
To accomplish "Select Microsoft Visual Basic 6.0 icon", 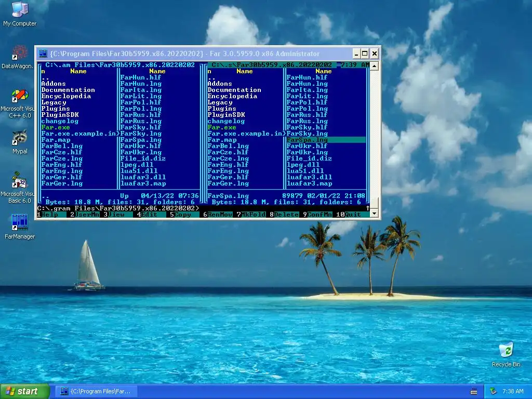I will click(17, 188).
